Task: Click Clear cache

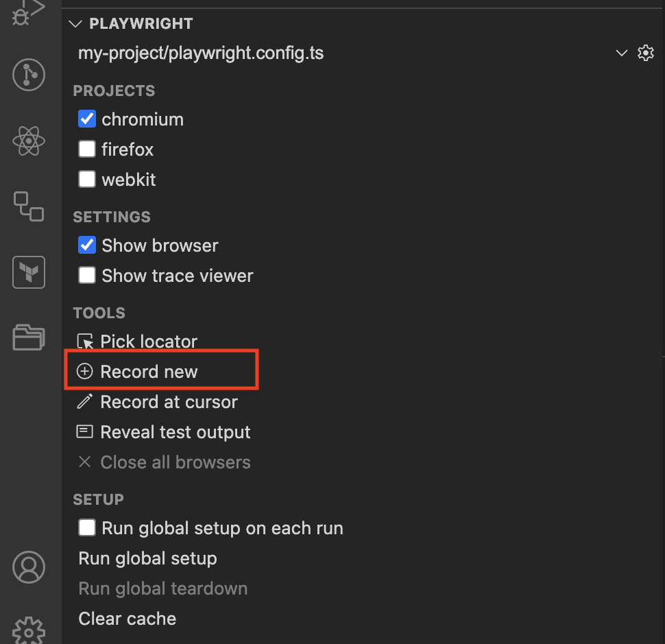Action: pyautogui.click(x=128, y=619)
